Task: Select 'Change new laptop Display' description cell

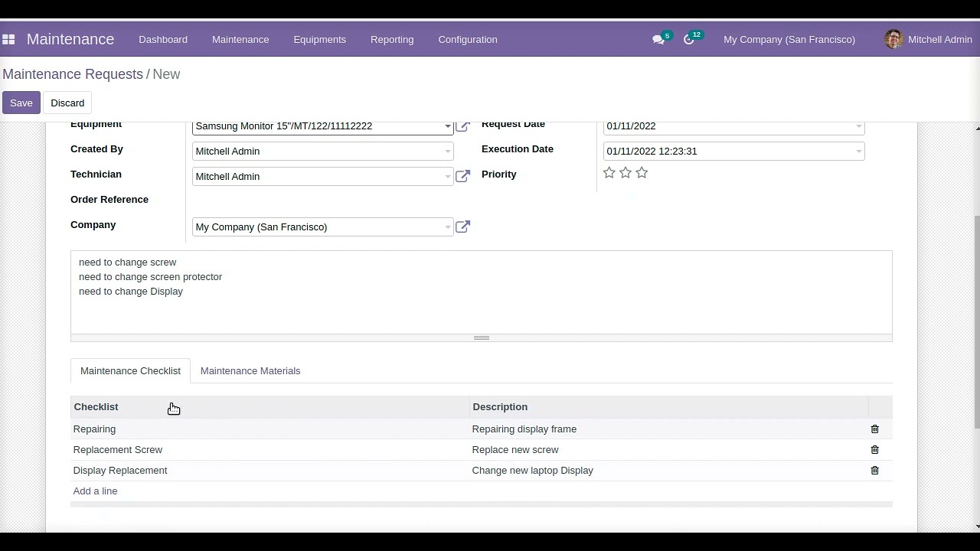Action: pos(669,471)
